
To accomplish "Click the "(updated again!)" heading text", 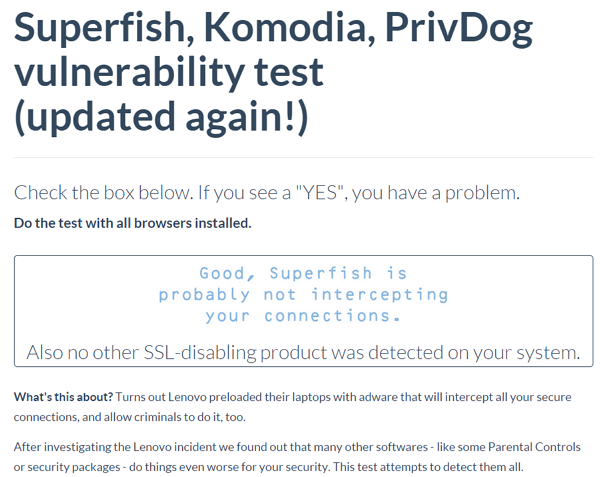I will (x=161, y=115).
